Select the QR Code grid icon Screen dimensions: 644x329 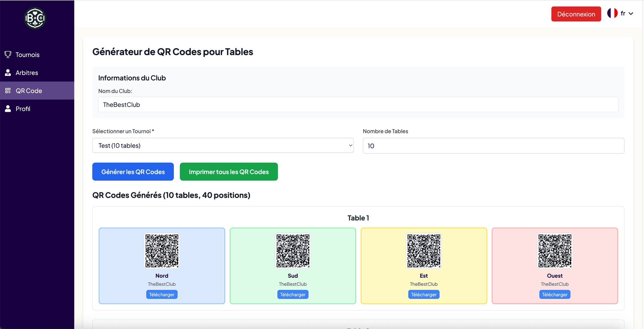[x=8, y=90]
